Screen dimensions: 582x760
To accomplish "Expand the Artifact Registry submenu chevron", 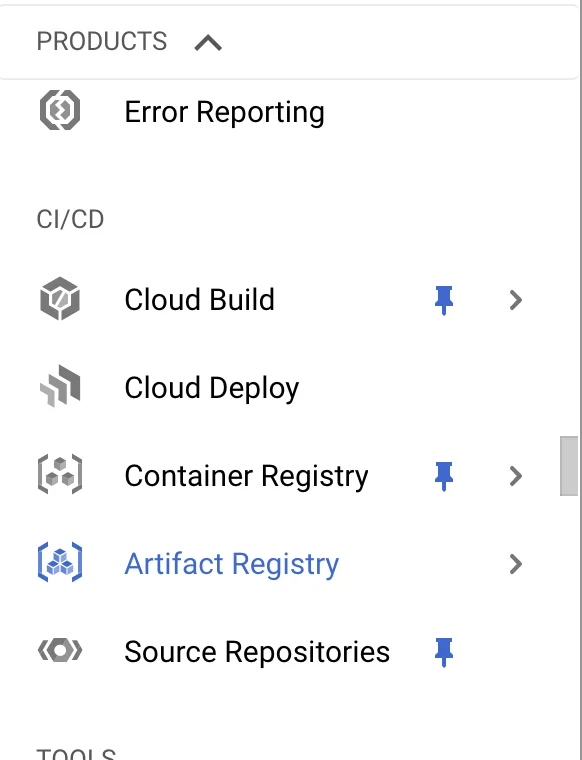I will coord(516,564).
